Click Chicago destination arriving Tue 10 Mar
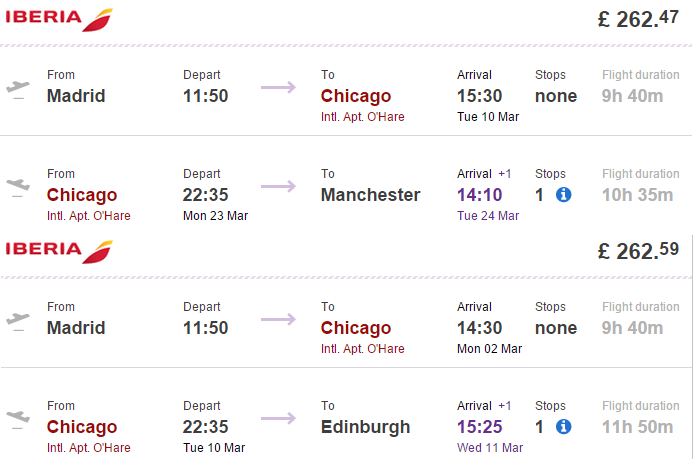 pyautogui.click(x=356, y=96)
